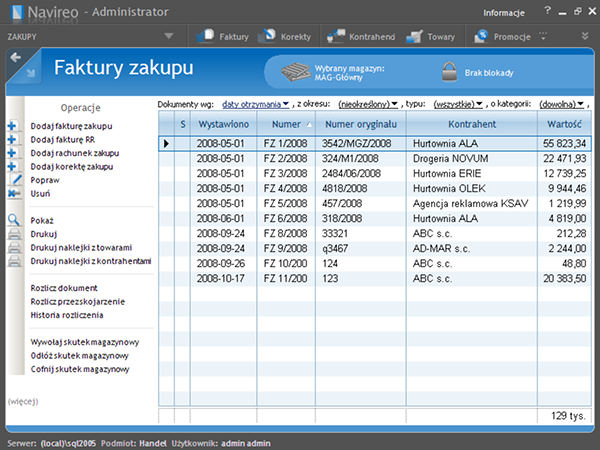This screenshot has height=450, width=600.
Task: Click the Faktury toolbar icon
Action: pos(206,36)
